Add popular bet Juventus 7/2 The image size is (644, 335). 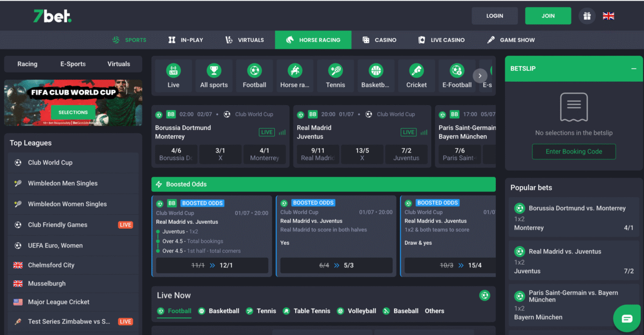(574, 261)
